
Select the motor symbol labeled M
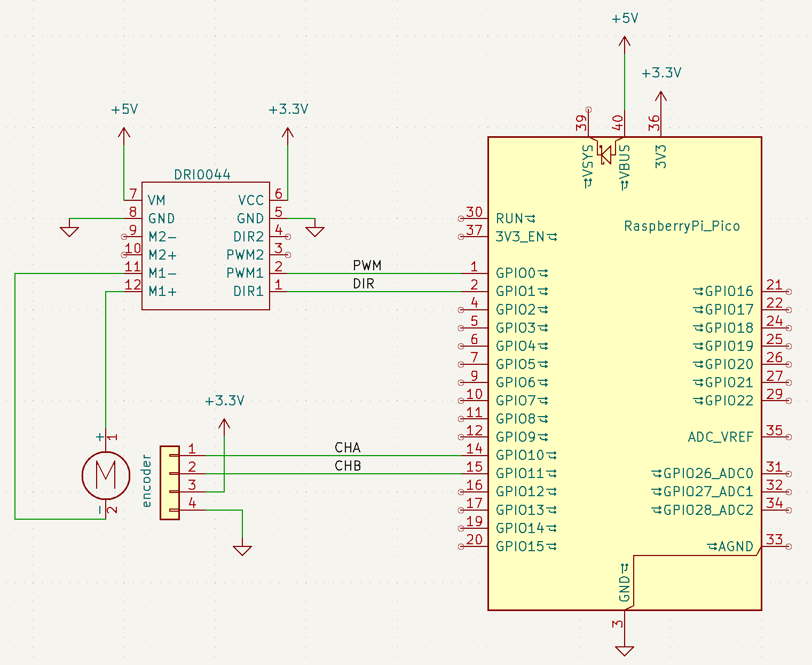[106, 475]
